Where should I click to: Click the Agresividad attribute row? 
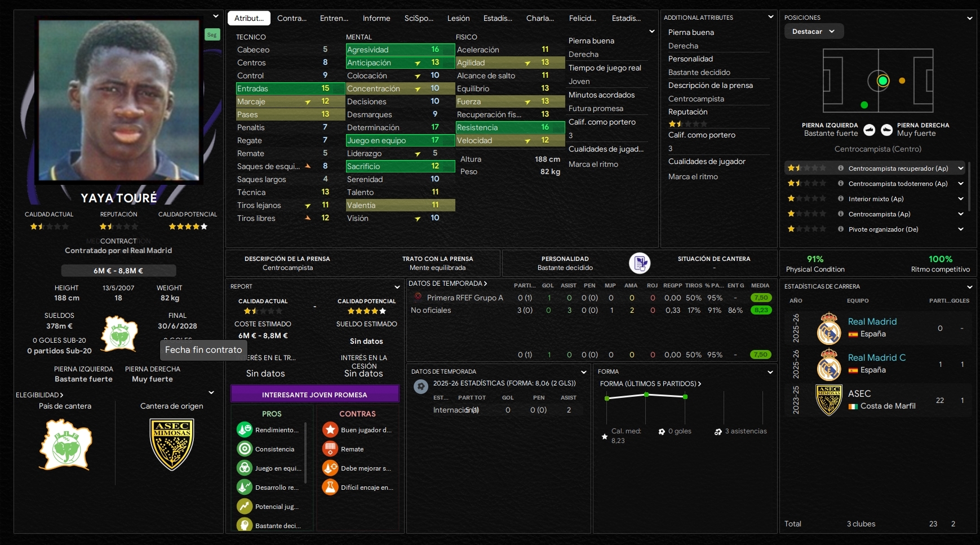coord(401,50)
